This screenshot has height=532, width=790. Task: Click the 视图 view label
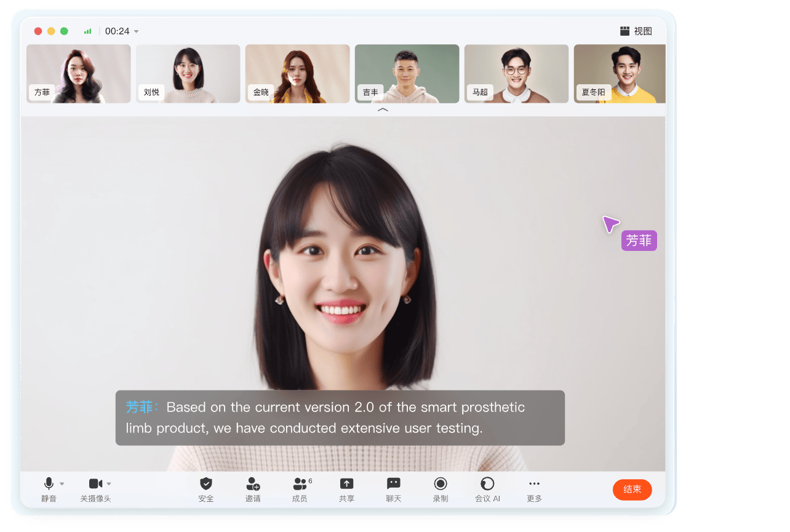643,31
